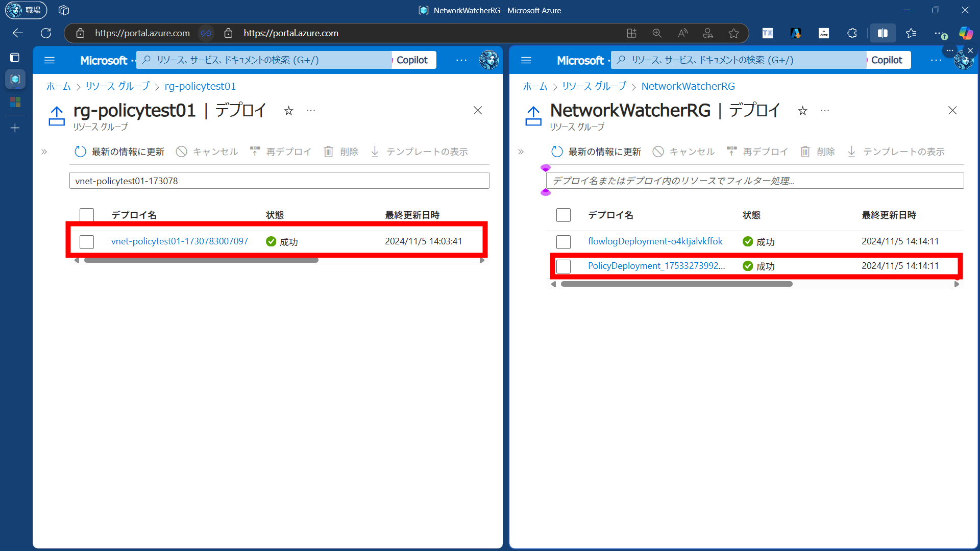Click template download icon in NetworkWatcherRG pane

tap(851, 152)
